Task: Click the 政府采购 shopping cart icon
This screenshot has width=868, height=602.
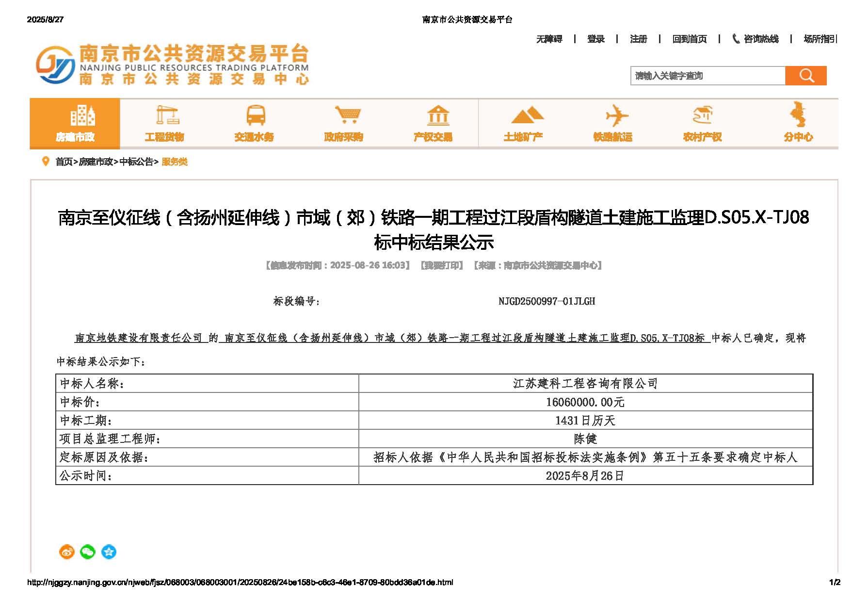Action: pos(347,115)
